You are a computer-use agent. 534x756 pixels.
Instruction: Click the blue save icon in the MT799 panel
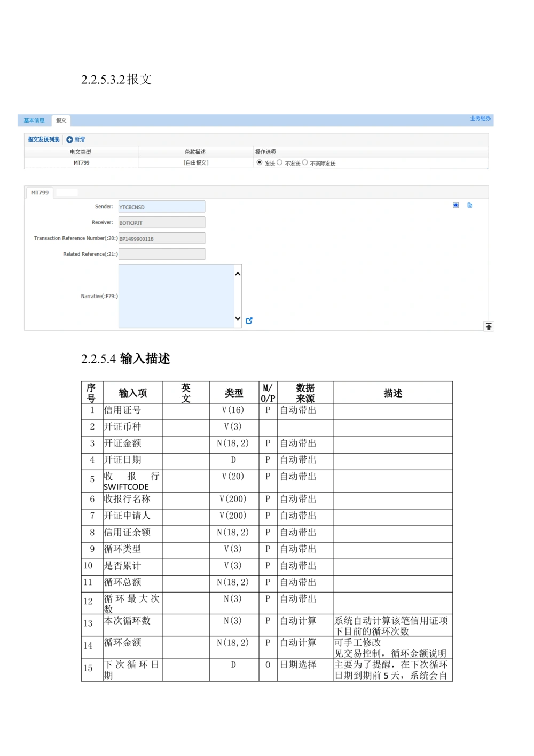[456, 205]
